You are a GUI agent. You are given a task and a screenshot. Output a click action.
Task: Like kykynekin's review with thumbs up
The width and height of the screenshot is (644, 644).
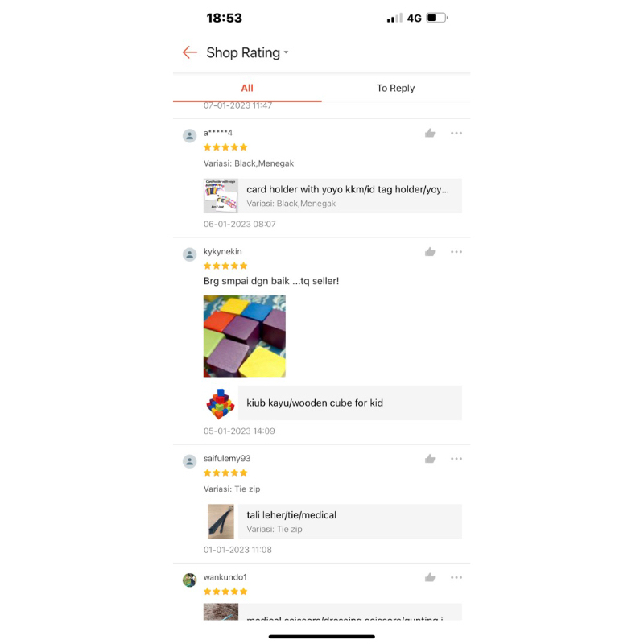click(x=430, y=252)
